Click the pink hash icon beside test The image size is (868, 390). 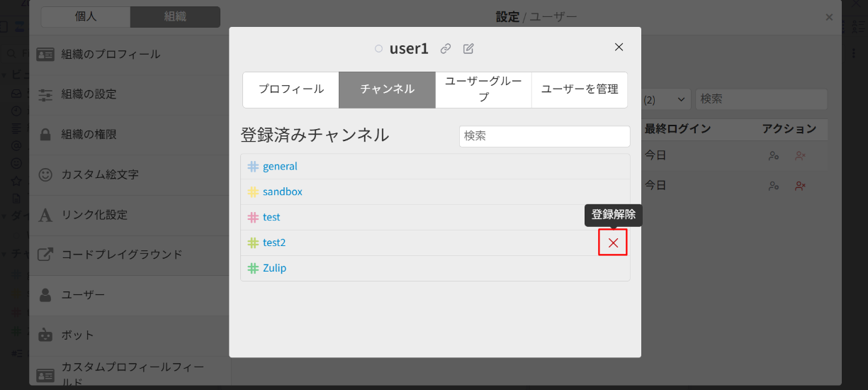coord(253,218)
